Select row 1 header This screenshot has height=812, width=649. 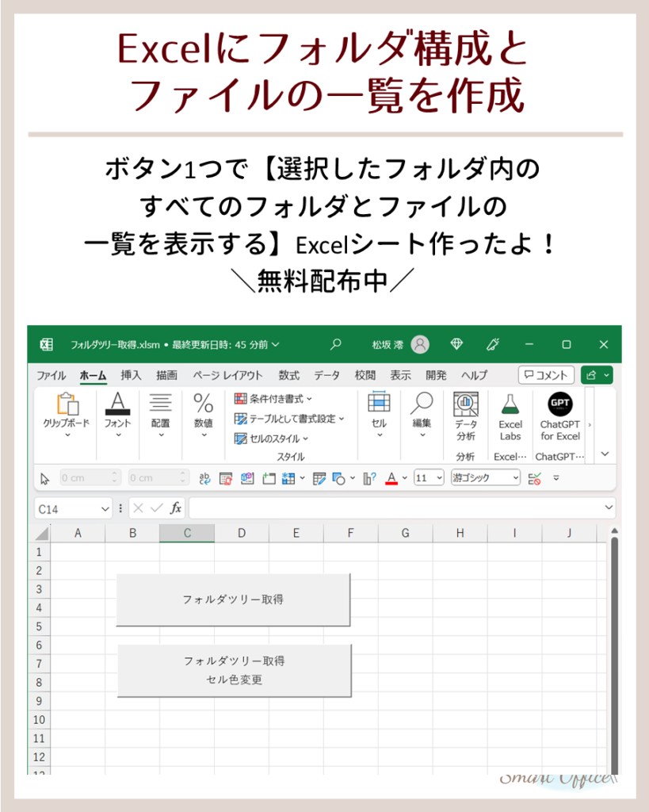tap(39, 552)
